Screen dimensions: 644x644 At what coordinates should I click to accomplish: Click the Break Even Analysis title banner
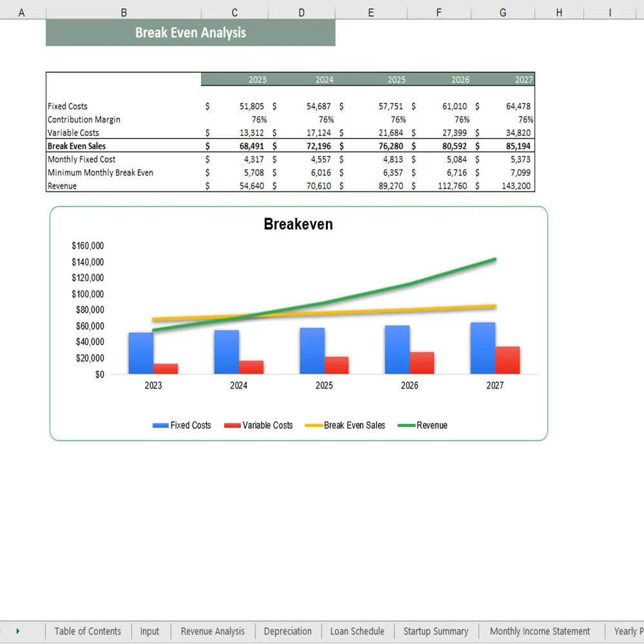click(191, 32)
